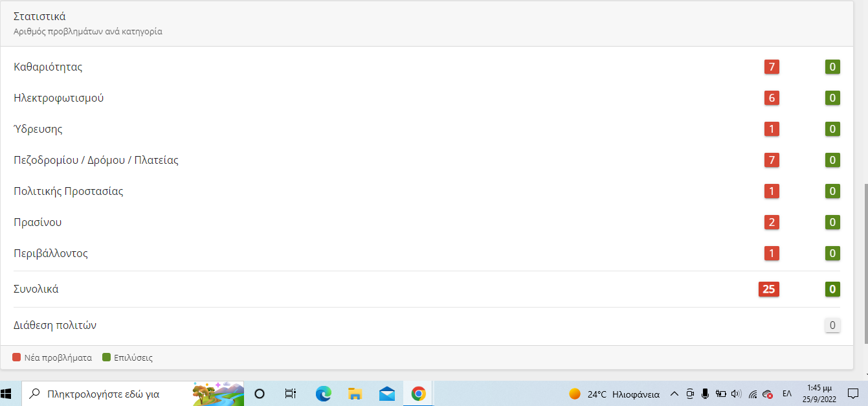Expand the hidden system tray icons

pyautogui.click(x=674, y=394)
